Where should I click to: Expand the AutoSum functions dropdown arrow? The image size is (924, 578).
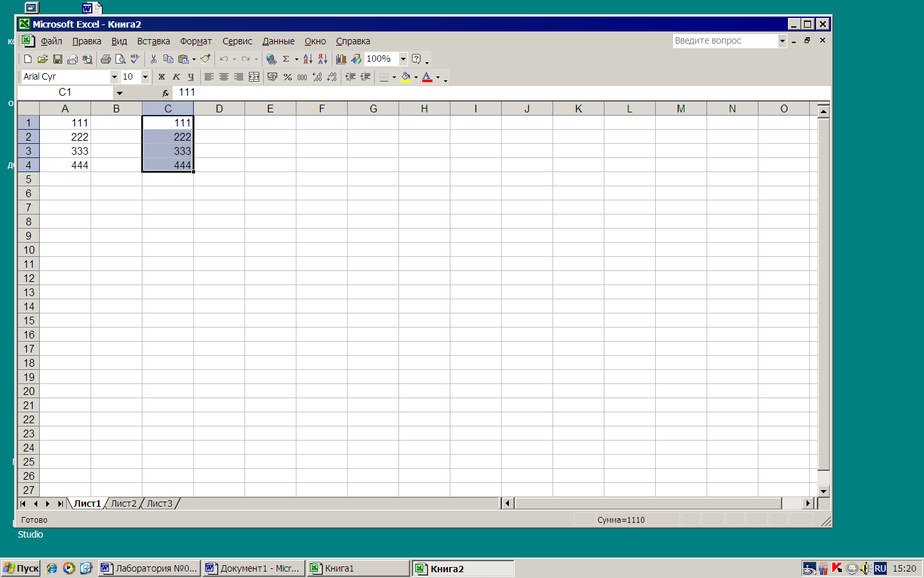296,59
